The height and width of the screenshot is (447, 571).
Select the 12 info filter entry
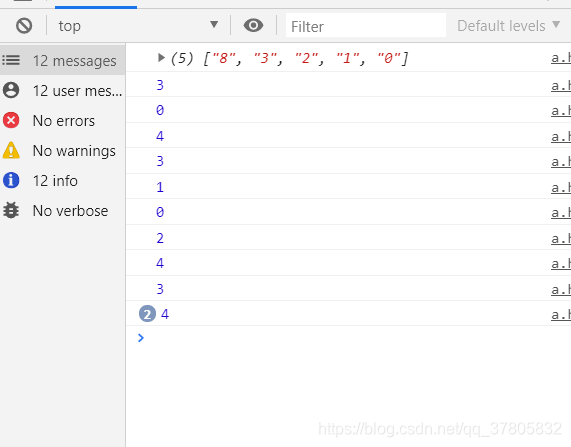(63, 180)
